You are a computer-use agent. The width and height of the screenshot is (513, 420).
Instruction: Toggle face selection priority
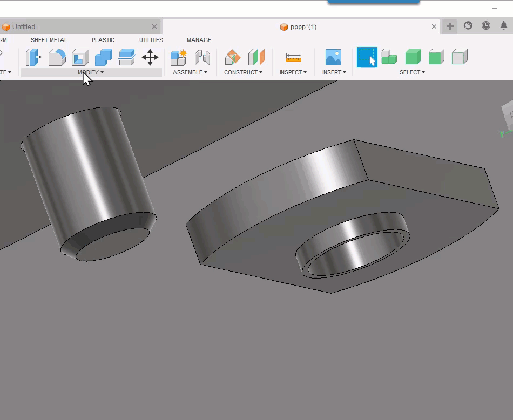click(x=436, y=57)
